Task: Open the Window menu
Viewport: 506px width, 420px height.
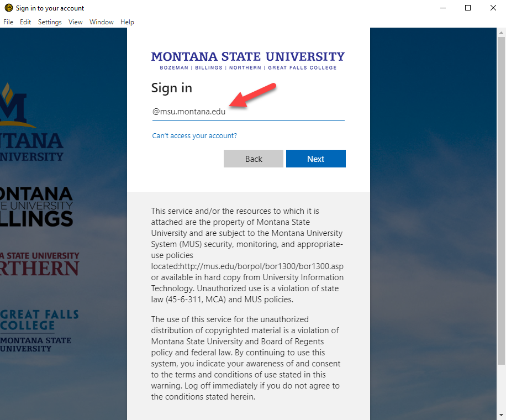Action: coord(102,22)
